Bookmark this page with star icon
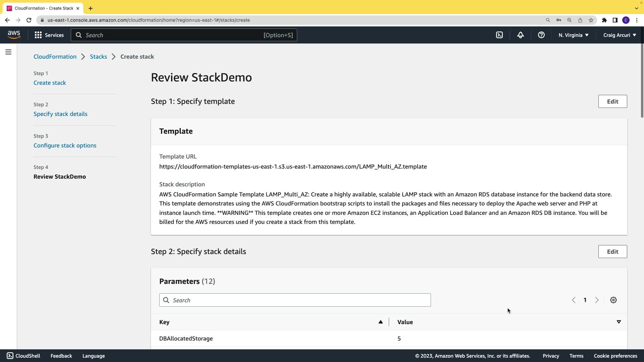Screen dimensions: 644x362 pos(591,20)
